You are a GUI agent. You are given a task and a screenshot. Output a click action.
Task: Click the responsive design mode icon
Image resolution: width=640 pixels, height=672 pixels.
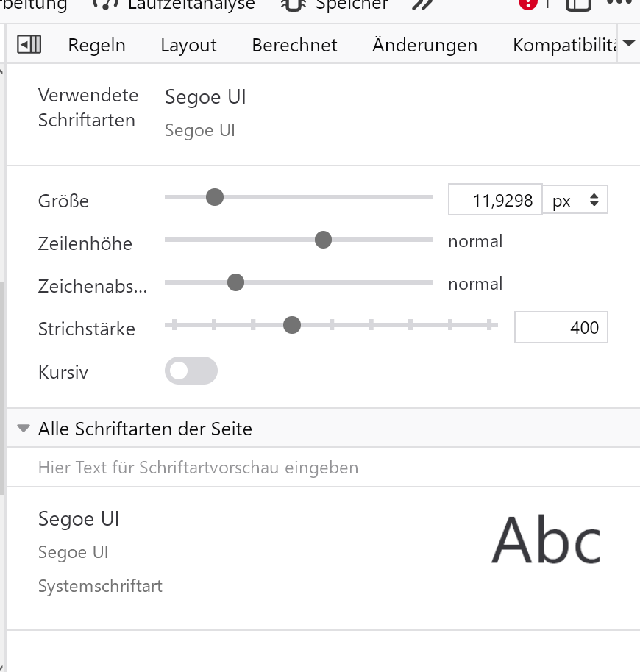[578, 4]
